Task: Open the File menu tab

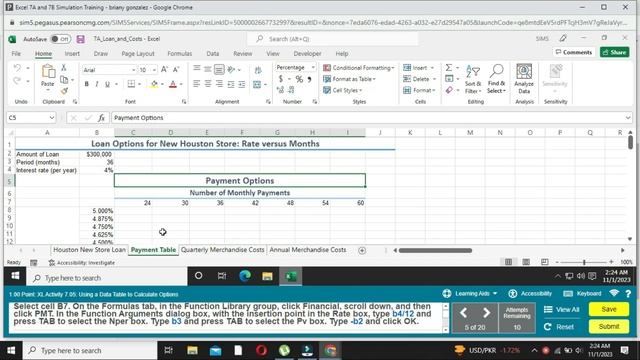Action: pyautogui.click(x=16, y=53)
